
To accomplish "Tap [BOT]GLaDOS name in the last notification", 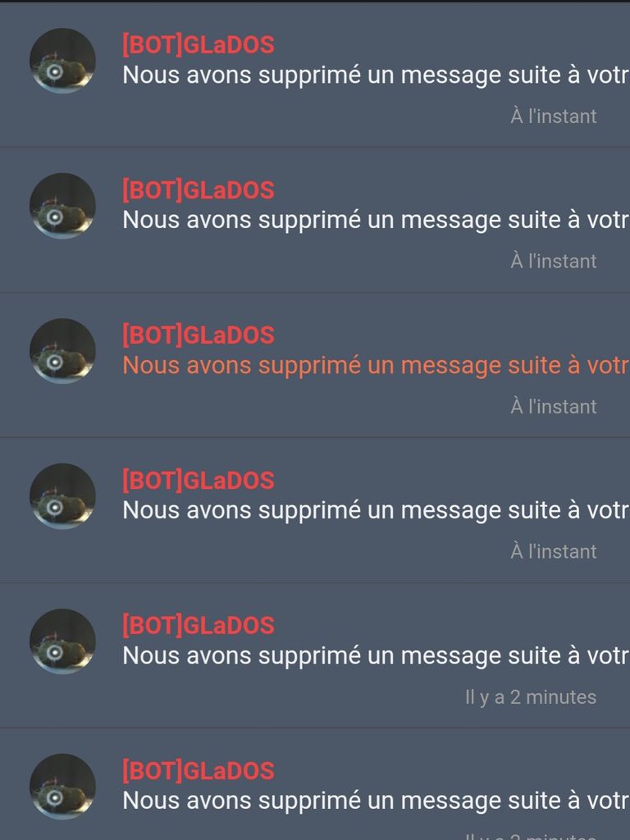I will point(199,770).
